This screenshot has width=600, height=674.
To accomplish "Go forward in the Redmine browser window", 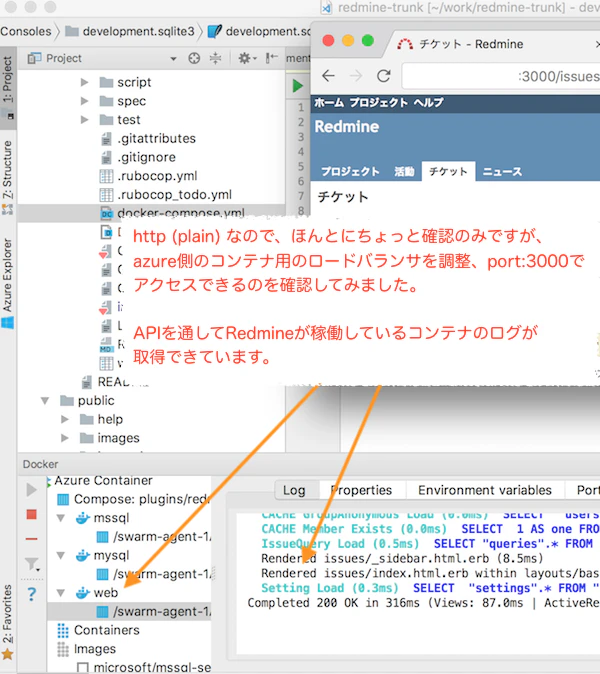I will [356, 76].
